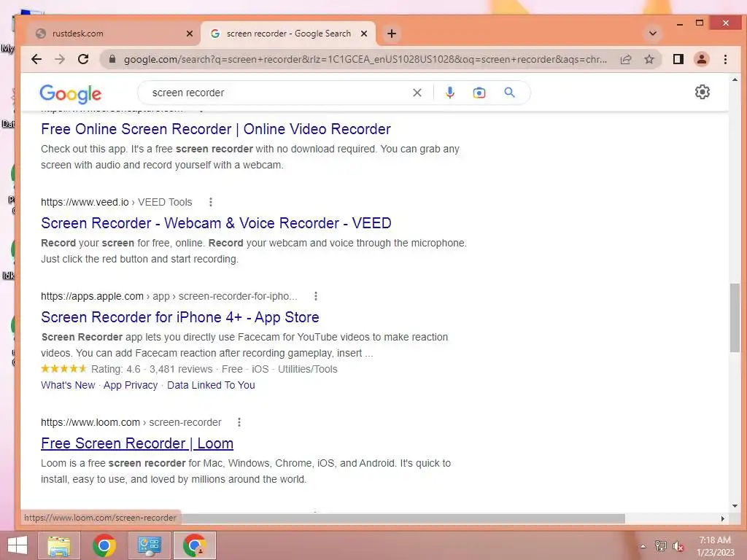Image resolution: width=747 pixels, height=560 pixels.
Task: Search by voice microphone icon
Action: 449,93
